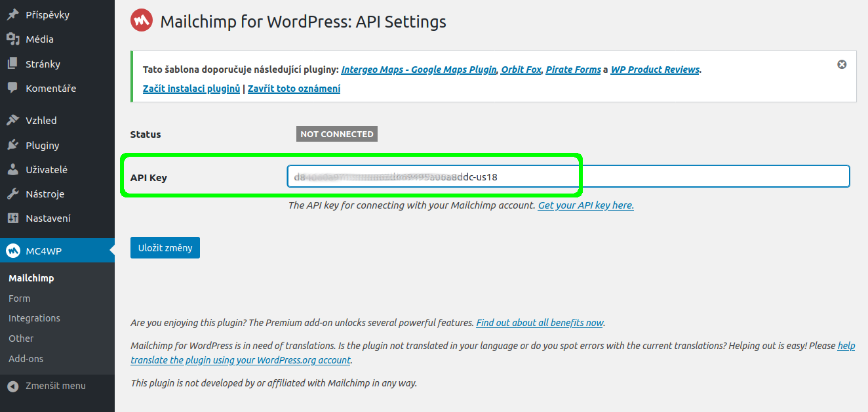Click the Stránky pages icon
This screenshot has width=868, height=412.
tap(12, 64)
